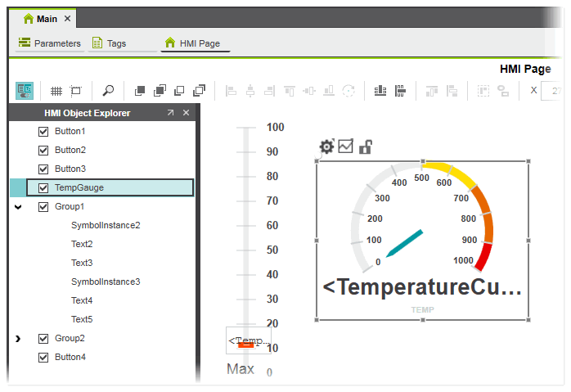The image size is (571, 392).
Task: Close the HMI Object Explorer panel
Action: (x=186, y=113)
